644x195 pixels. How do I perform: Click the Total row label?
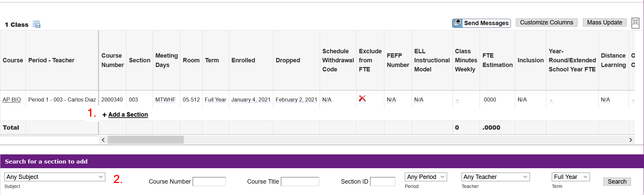click(11, 127)
